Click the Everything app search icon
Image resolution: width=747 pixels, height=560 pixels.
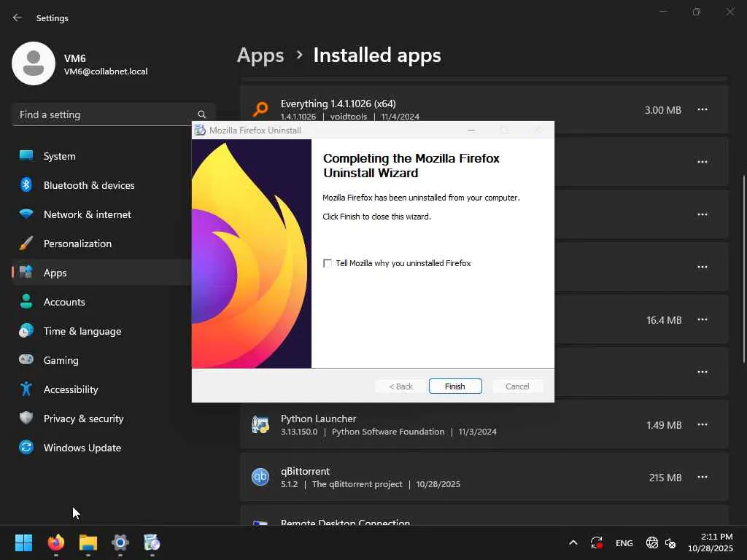tap(260, 109)
